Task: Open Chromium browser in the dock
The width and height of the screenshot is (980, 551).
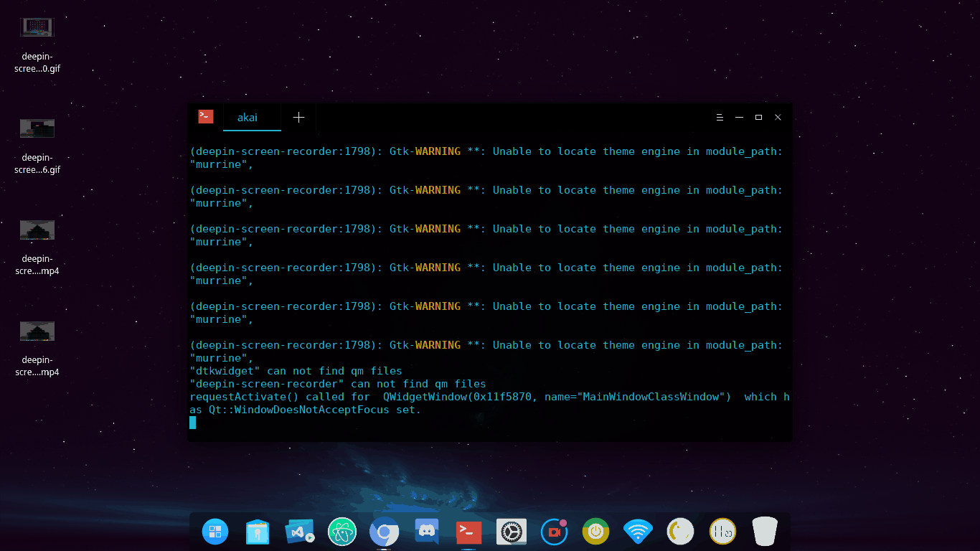Action: (x=385, y=532)
